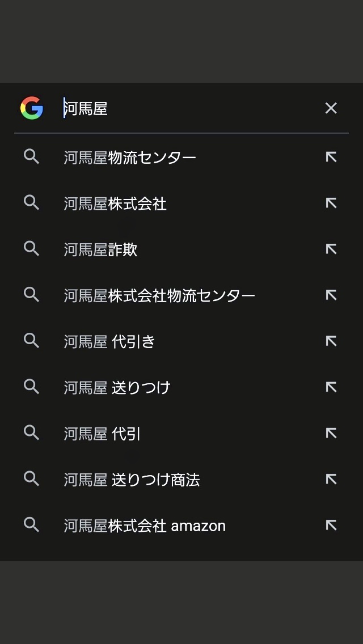
Task: Select the suggestion 河馬屋 送りつけ商法
Action: (133, 479)
